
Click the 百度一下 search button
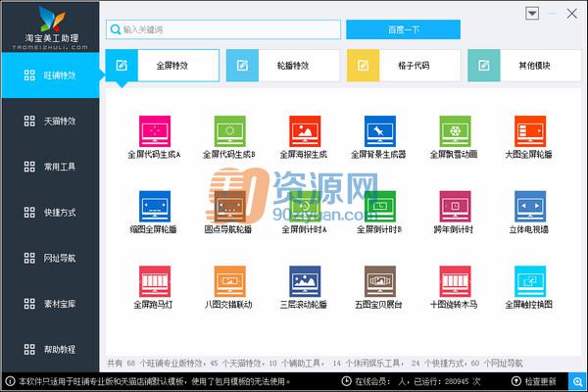[403, 29]
